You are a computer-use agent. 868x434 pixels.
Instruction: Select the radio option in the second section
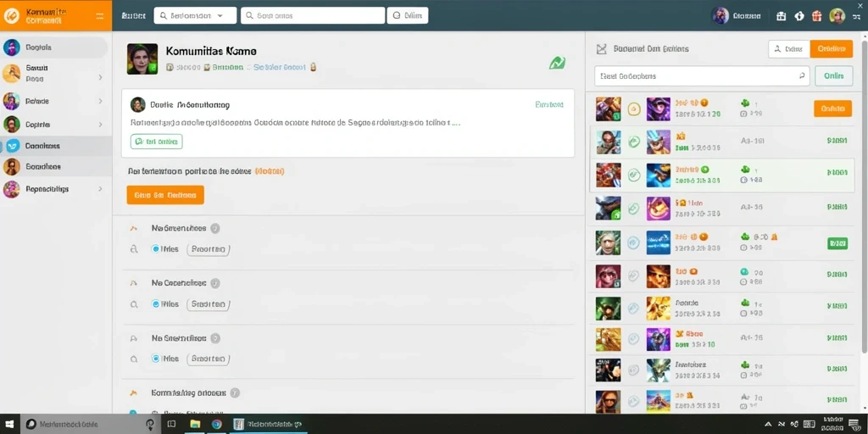click(156, 304)
